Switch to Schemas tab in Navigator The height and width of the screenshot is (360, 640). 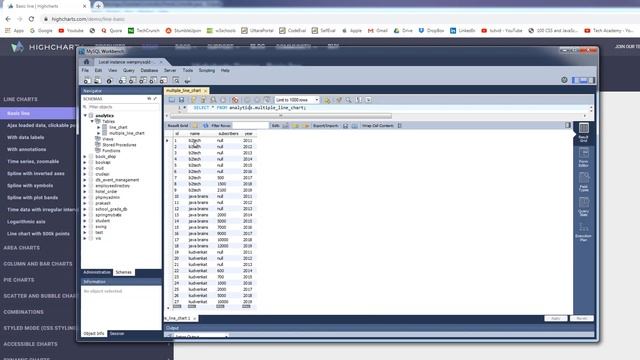(123, 272)
